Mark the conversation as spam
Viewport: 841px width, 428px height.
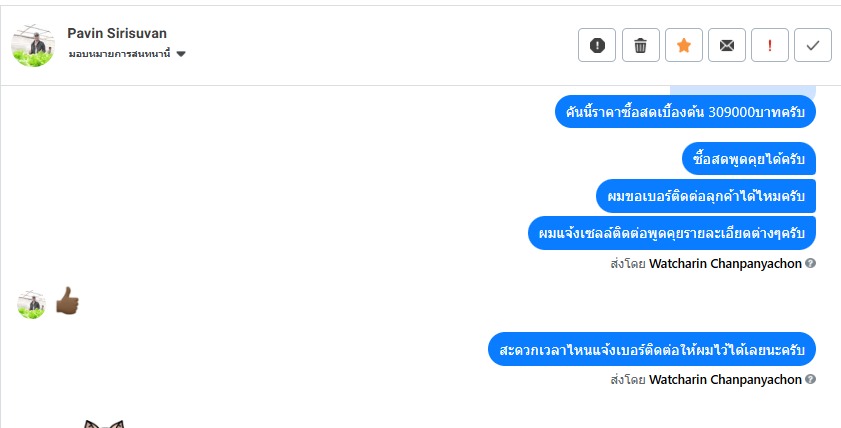[x=597, y=45]
